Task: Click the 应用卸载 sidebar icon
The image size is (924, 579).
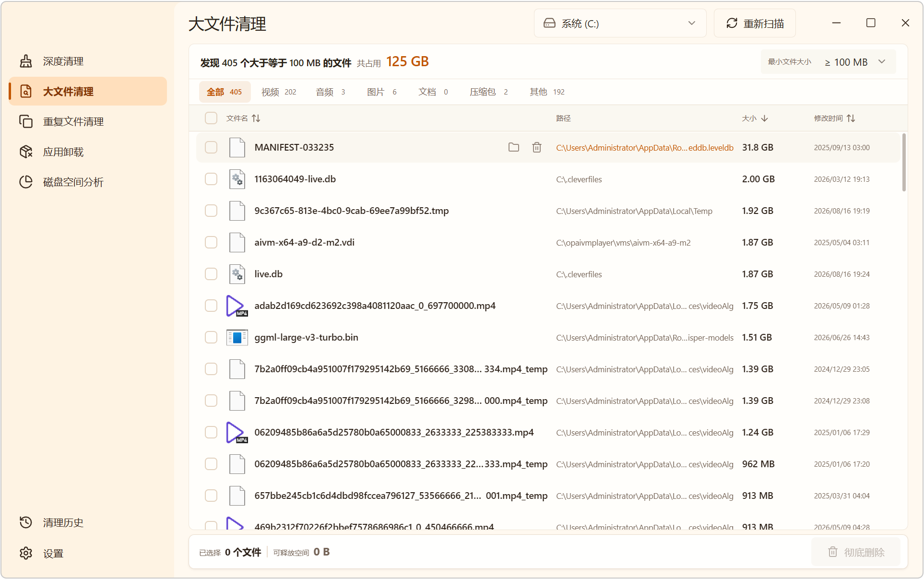Action: pyautogui.click(x=26, y=152)
